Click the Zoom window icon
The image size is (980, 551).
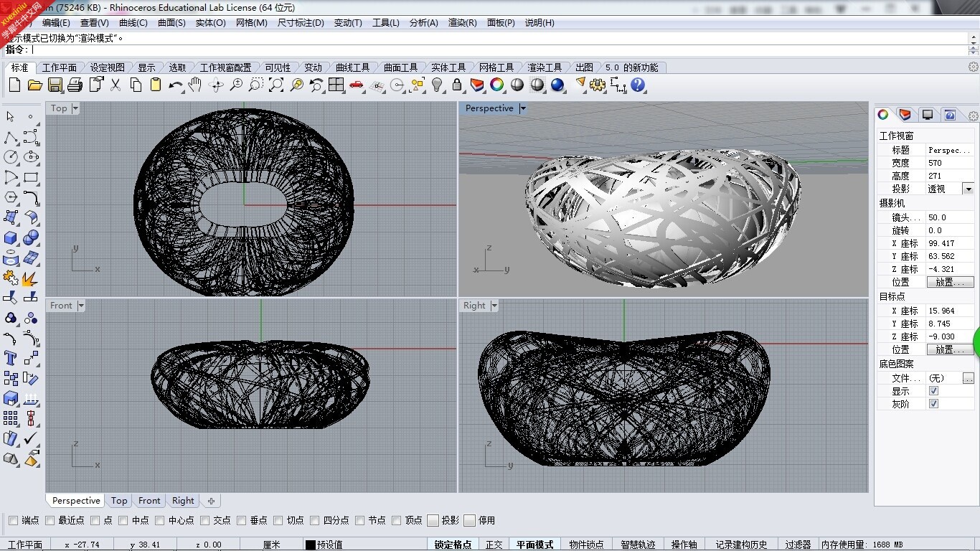pos(255,85)
